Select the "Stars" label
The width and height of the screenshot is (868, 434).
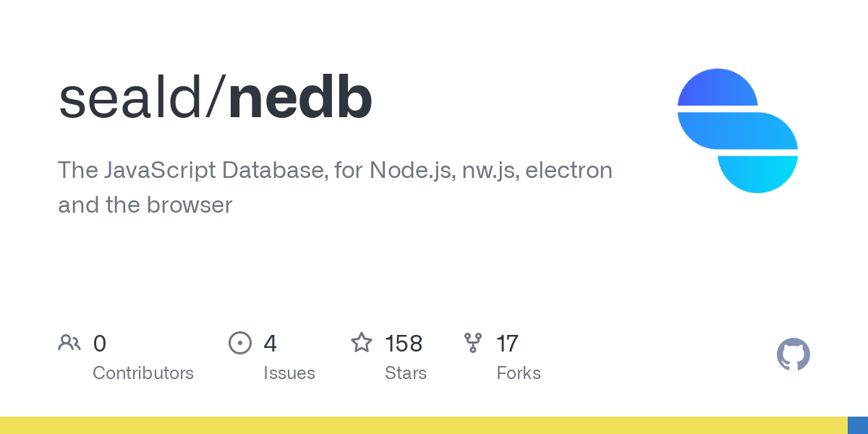[x=406, y=373]
